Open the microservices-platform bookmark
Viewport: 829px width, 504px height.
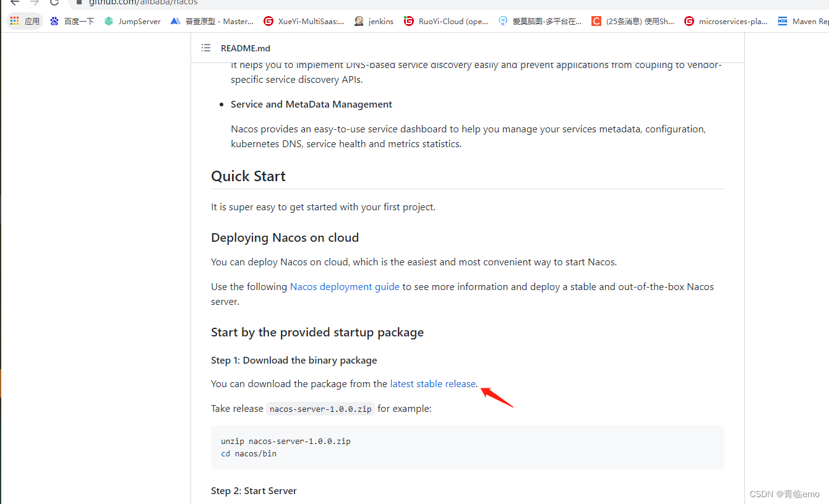click(x=726, y=21)
